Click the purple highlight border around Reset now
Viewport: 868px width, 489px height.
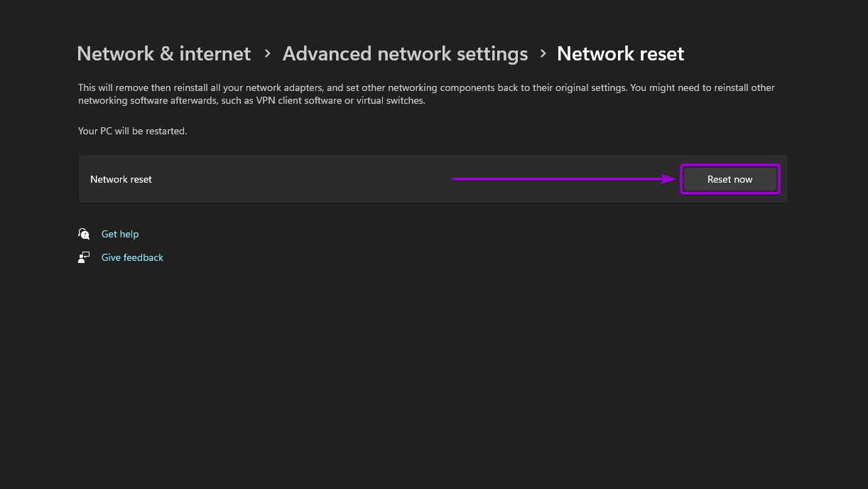pos(730,166)
